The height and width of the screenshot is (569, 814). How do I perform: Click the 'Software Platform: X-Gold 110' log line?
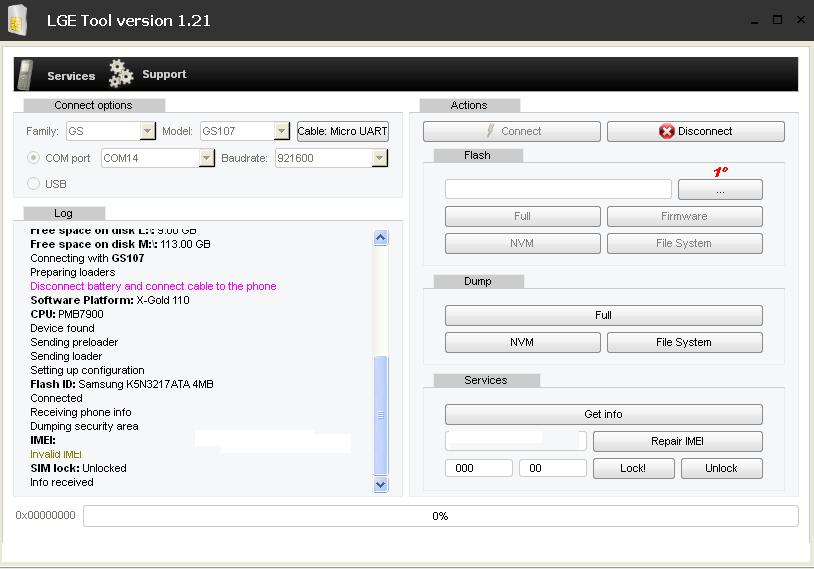(110, 300)
